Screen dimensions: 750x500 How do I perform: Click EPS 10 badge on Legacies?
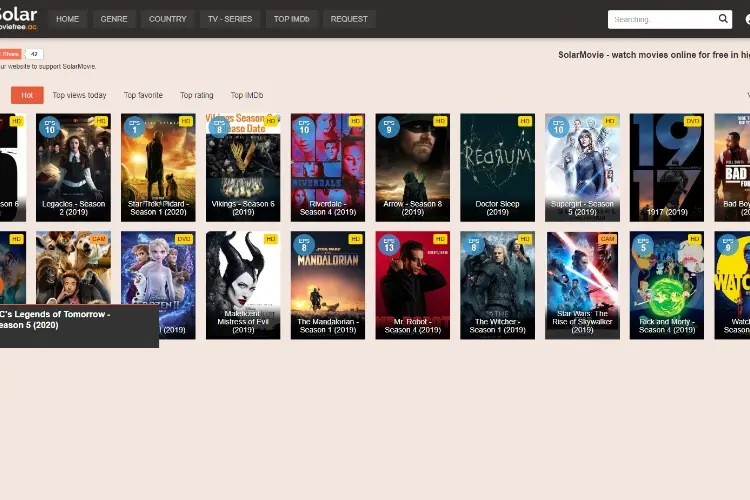50,127
